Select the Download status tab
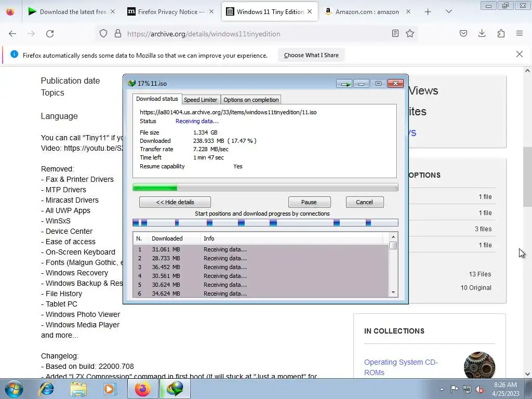Image resolution: width=532 pixels, height=399 pixels. point(157,99)
